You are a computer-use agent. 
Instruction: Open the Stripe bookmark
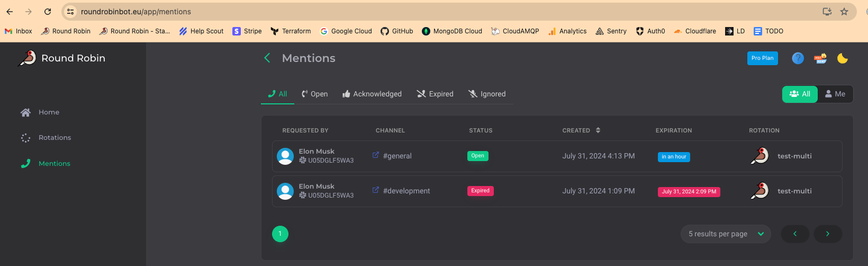click(247, 31)
